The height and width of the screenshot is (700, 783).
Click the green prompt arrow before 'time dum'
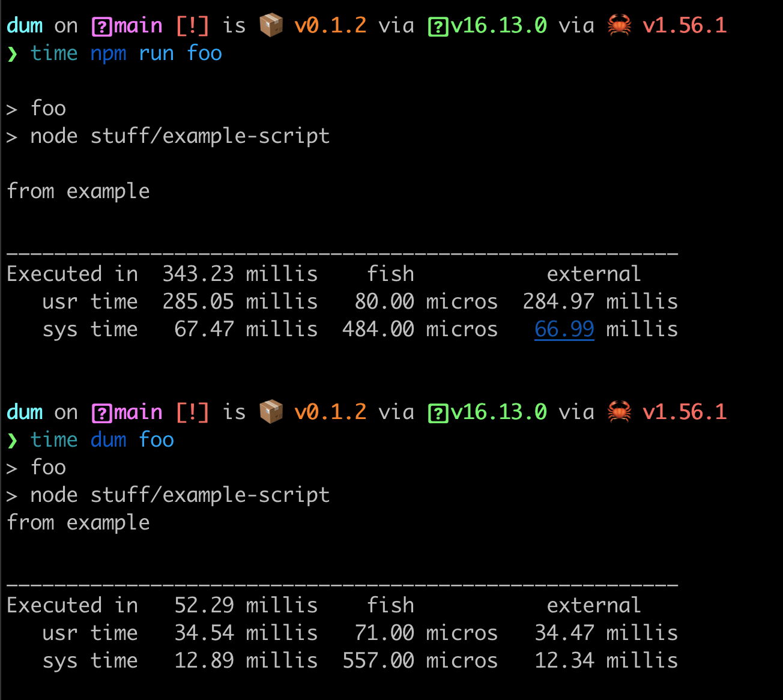(x=13, y=440)
